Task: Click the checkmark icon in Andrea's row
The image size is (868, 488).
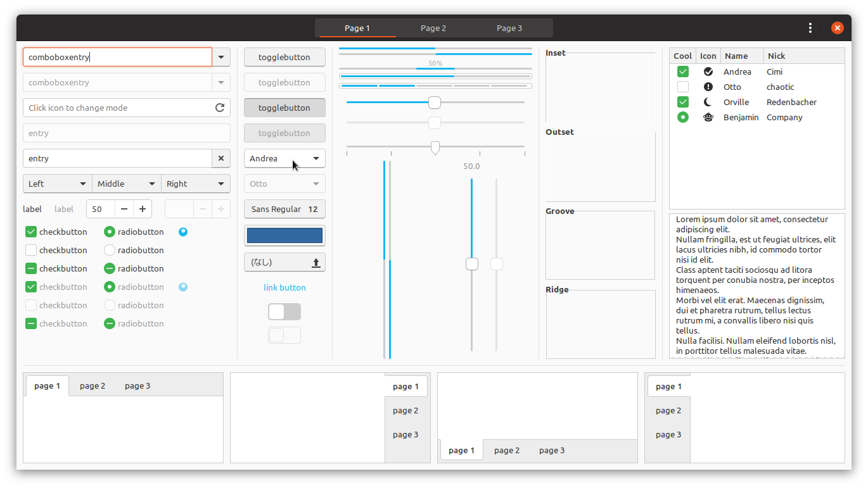Action: click(708, 72)
